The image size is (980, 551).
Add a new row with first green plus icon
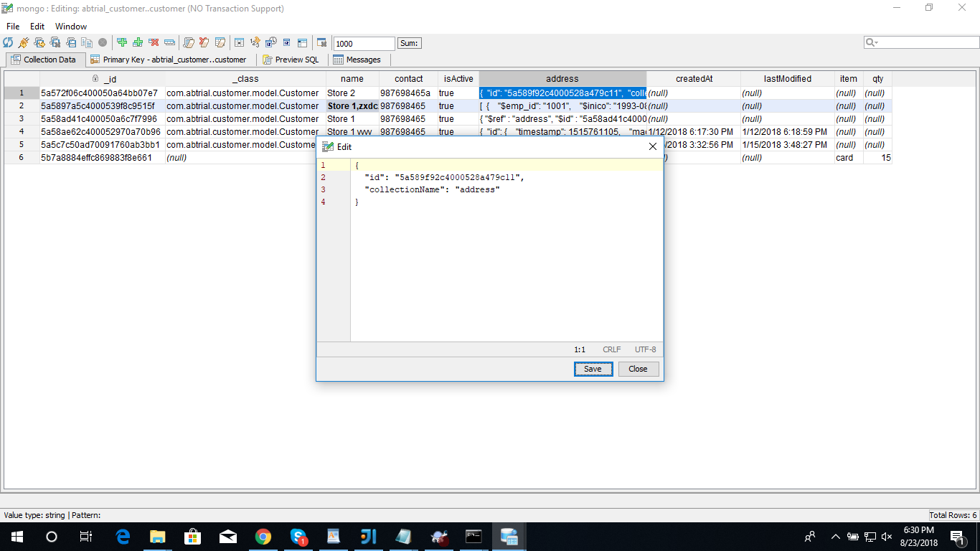pyautogui.click(x=122, y=43)
